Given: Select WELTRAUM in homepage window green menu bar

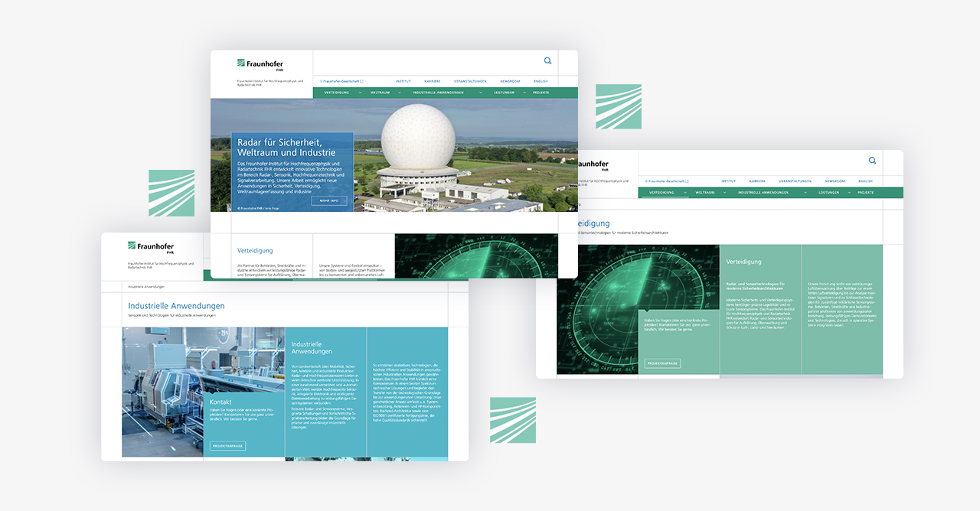Looking at the screenshot, I should coord(381,93).
